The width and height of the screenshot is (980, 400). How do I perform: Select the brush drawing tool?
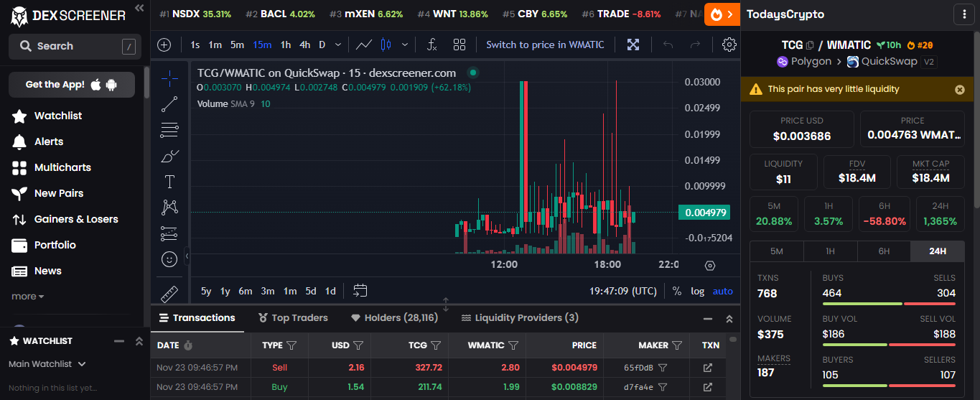click(x=169, y=156)
